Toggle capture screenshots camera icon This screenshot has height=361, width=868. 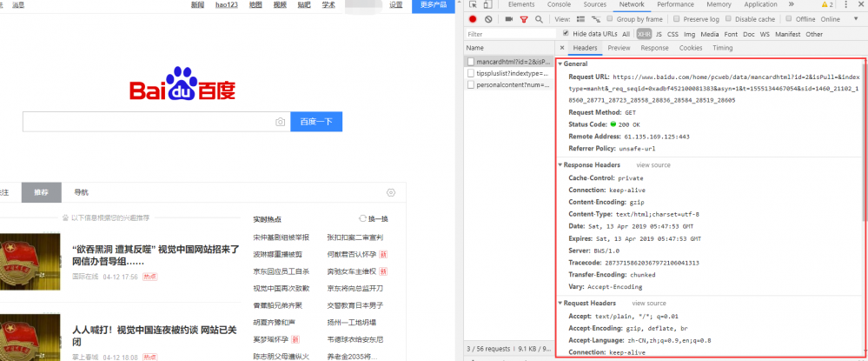point(509,19)
